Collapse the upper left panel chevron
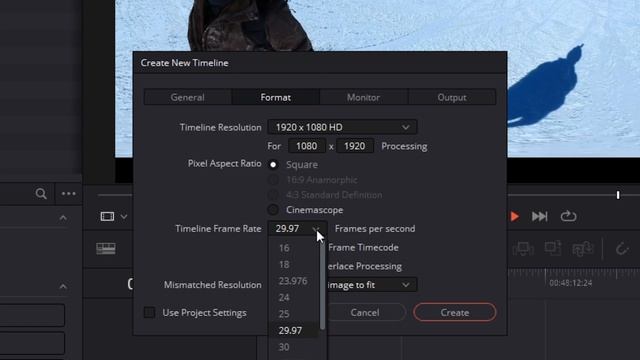Screen dimensions: 640x360 click(63, 218)
